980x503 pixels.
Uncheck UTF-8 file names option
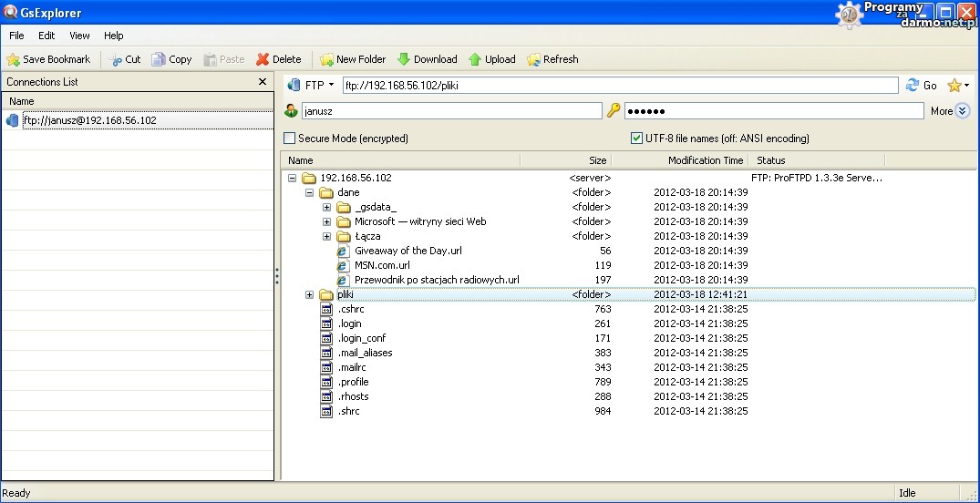[x=637, y=139]
